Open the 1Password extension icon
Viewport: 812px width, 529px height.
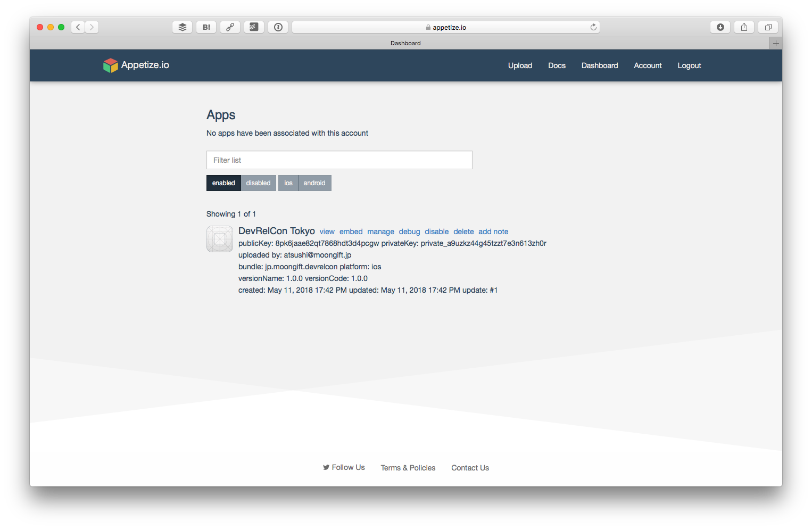coord(278,27)
